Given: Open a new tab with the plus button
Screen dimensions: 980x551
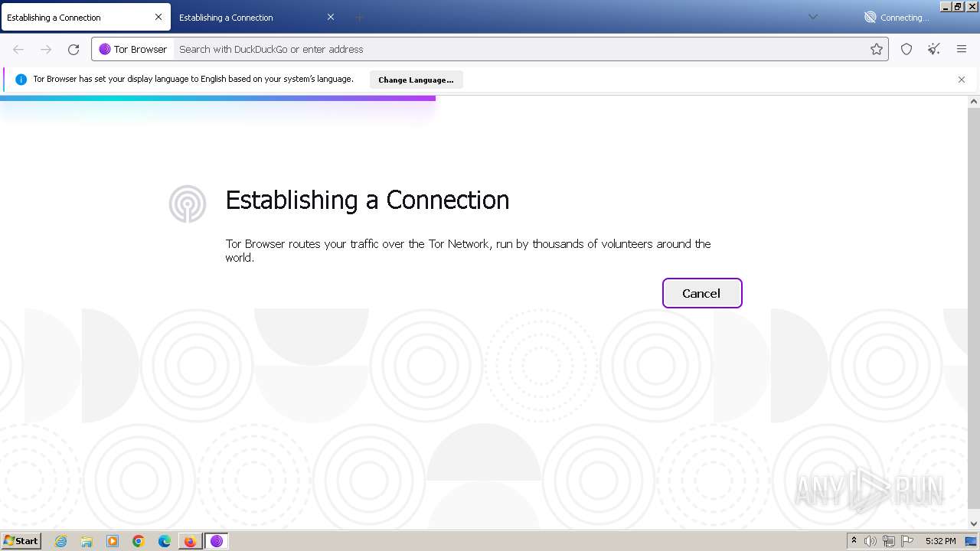Looking at the screenshot, I should point(359,17).
